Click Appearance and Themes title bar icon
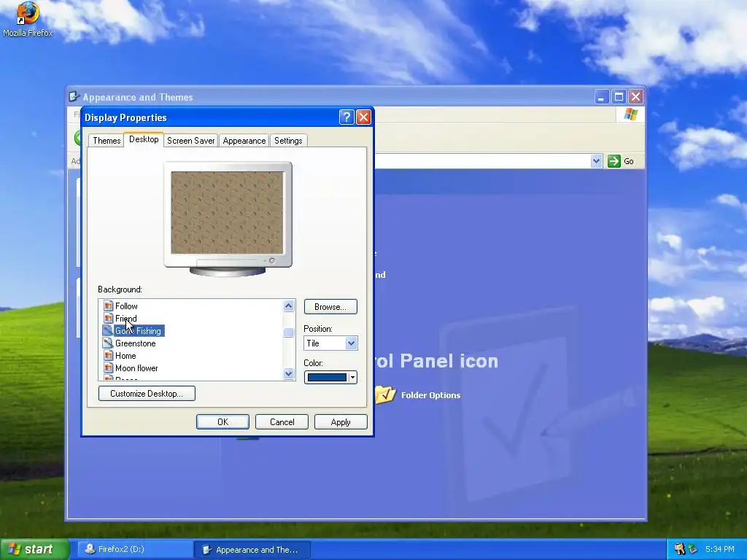This screenshot has height=560, width=747. 74,97
